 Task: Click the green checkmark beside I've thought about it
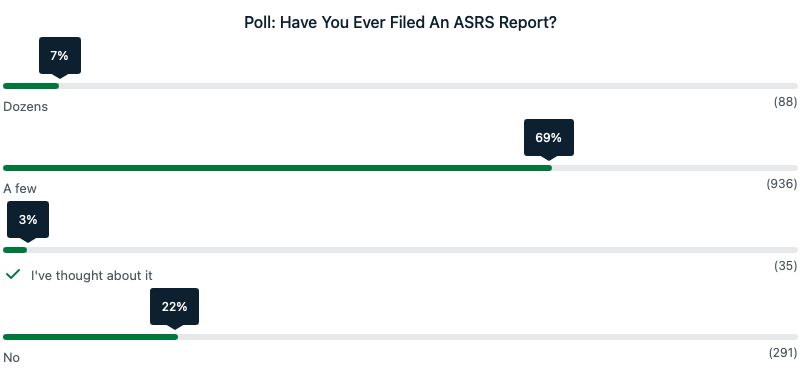pyautogui.click(x=13, y=275)
